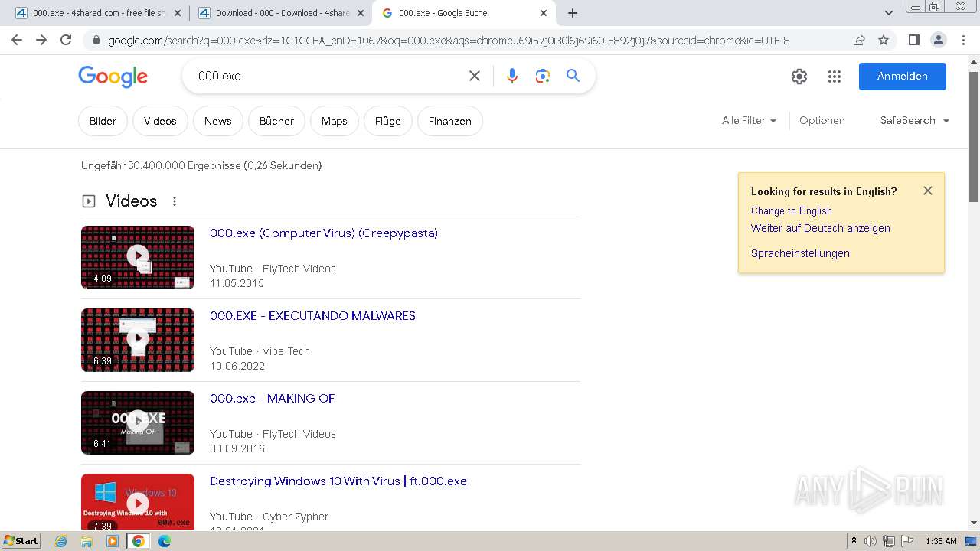Filter results by Bilder

click(103, 121)
